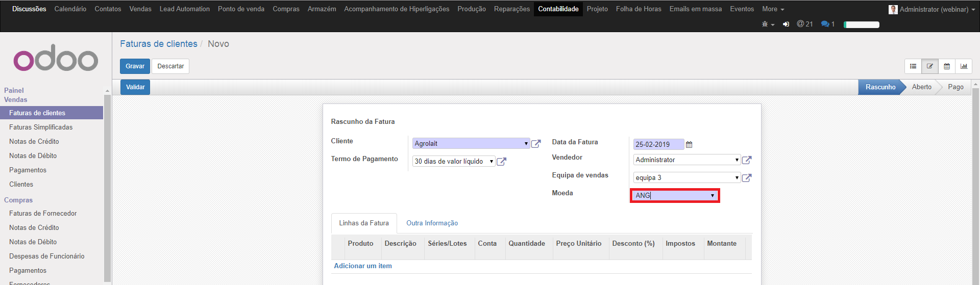Screen dimensions: 980x285
Task: Open the @21 mentions indicator
Action: [805, 24]
